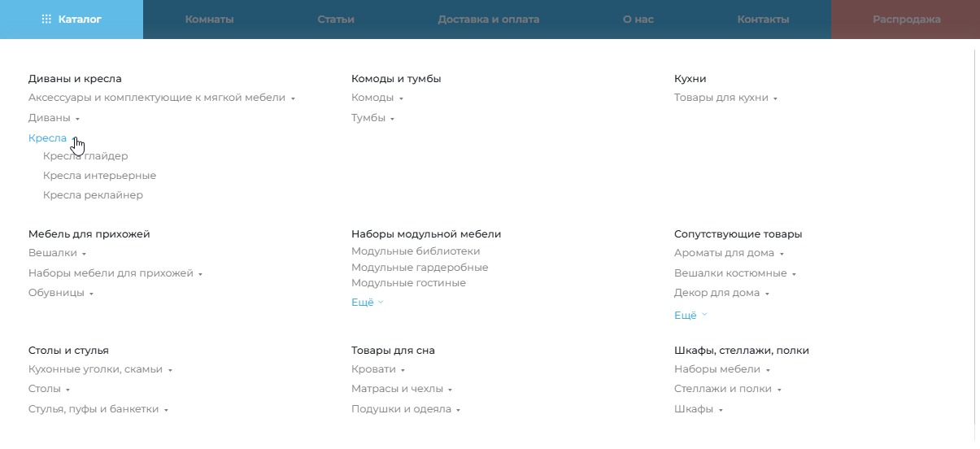
Task: Open Доставка и оплата page
Action: [488, 20]
